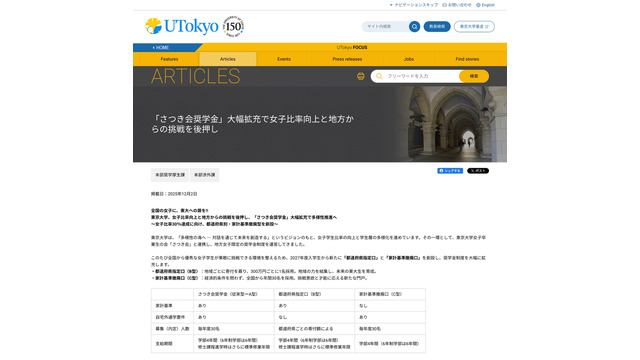The width and height of the screenshot is (640, 360).
Task: Click the yellow 検索 button
Action: pyautogui.click(x=474, y=76)
